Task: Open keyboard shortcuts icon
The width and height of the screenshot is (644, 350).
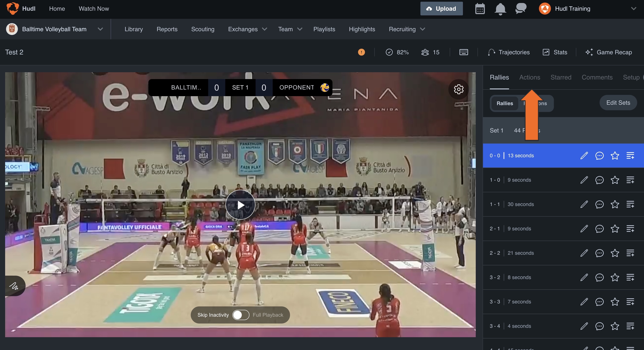Action: coord(464,52)
